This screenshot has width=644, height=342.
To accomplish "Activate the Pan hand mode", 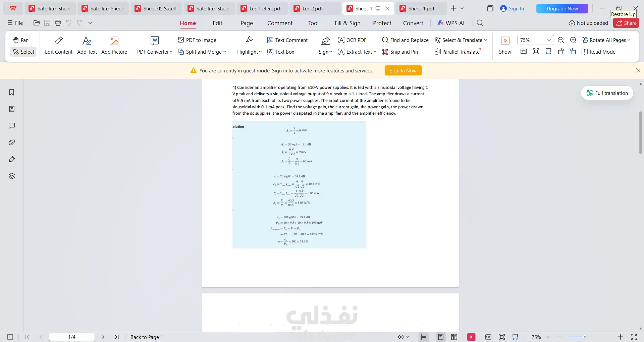I will tap(21, 40).
